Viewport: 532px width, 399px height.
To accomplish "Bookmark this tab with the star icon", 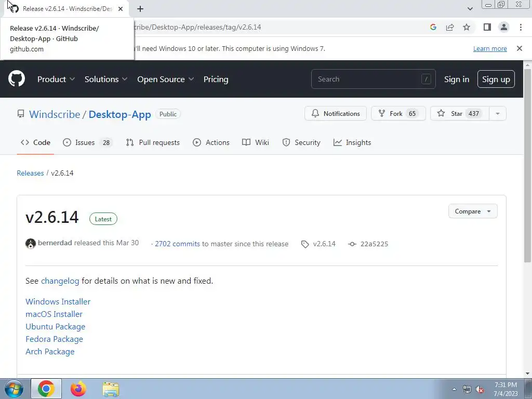I will pos(467,27).
